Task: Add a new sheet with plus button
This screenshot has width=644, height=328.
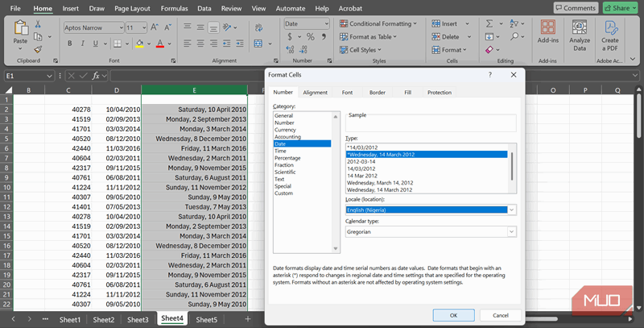Action: click(248, 319)
